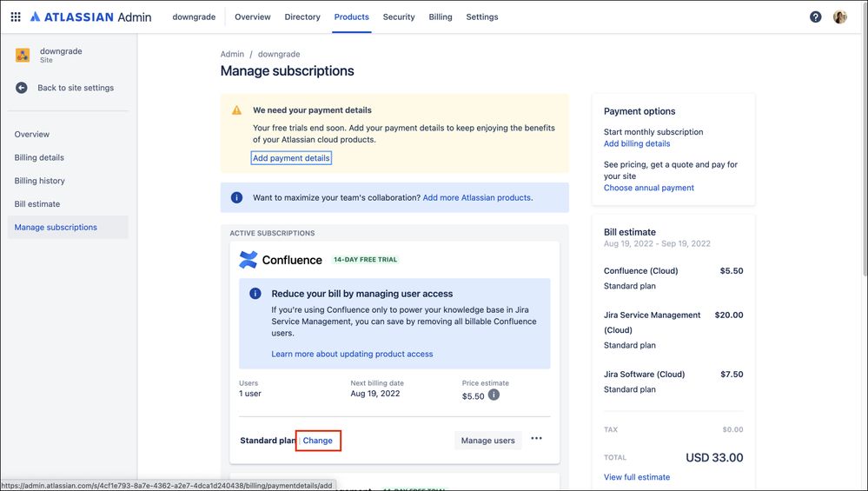Click the Confluence product logo
Screen dimensions: 868x491
tap(248, 260)
